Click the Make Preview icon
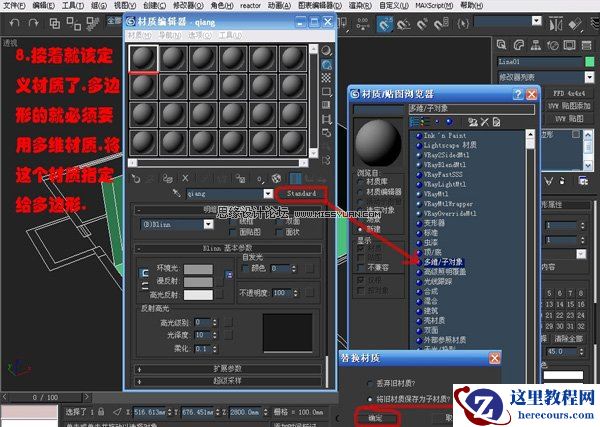Viewport: 600px width, 427px height. coord(326,119)
